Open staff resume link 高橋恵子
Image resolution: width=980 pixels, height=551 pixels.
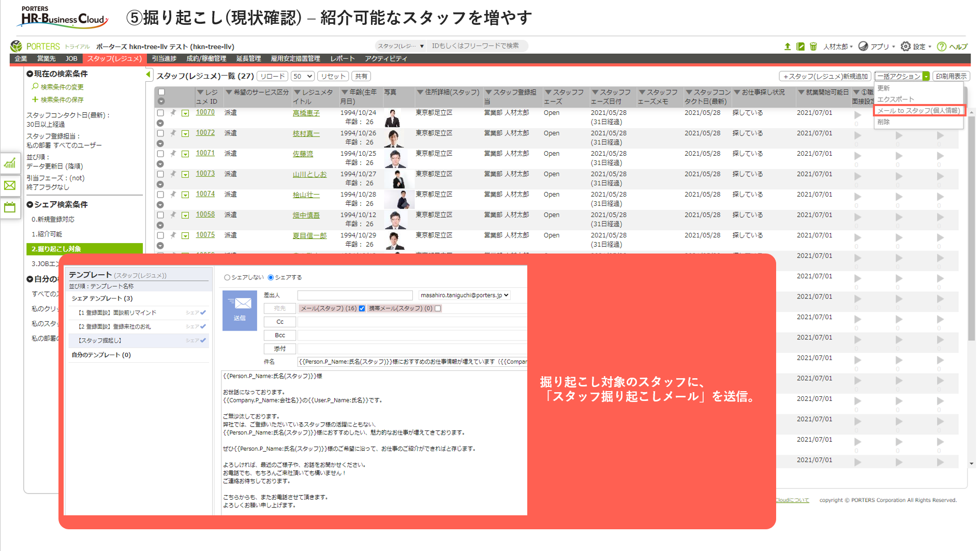pyautogui.click(x=306, y=113)
